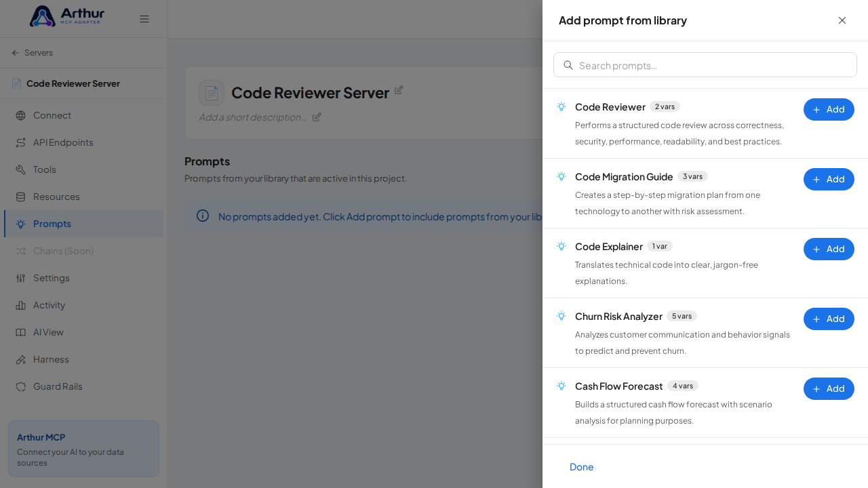
Task: Open Activity section
Action: pyautogui.click(x=83, y=305)
